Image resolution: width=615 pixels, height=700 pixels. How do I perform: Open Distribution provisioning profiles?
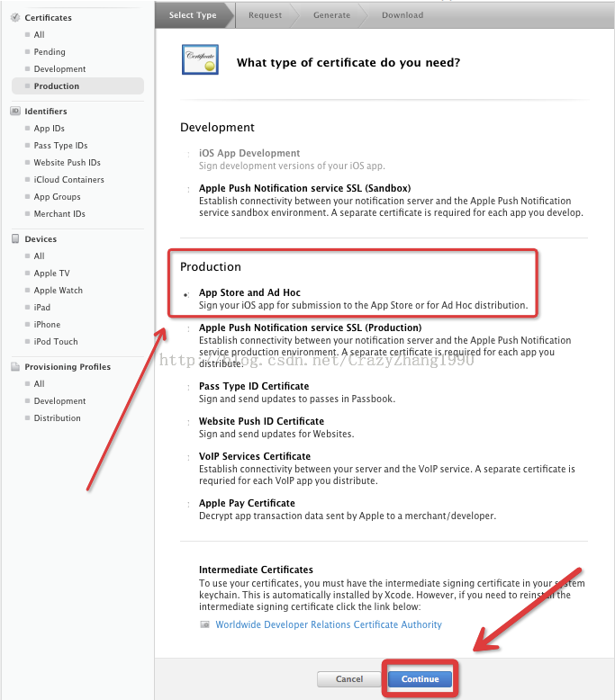coord(57,417)
